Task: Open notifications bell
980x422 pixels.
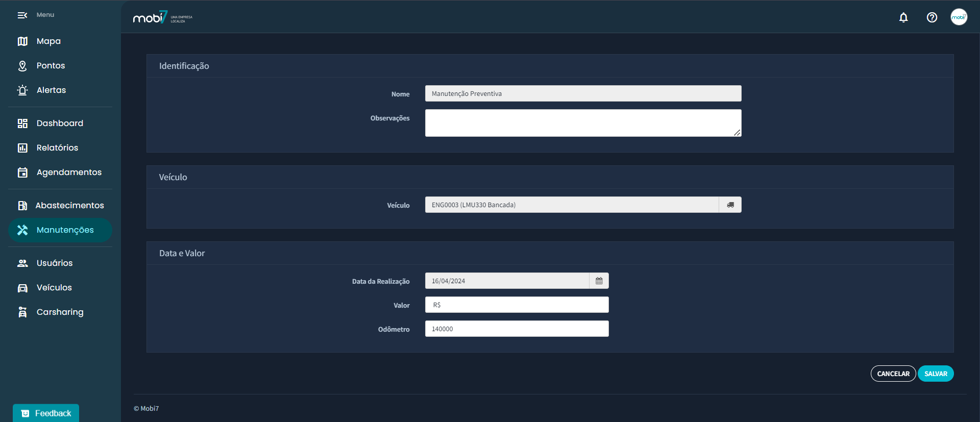Action: point(903,17)
